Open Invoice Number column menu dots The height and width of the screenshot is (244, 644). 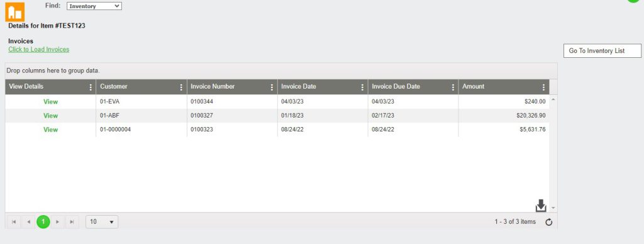pos(272,87)
